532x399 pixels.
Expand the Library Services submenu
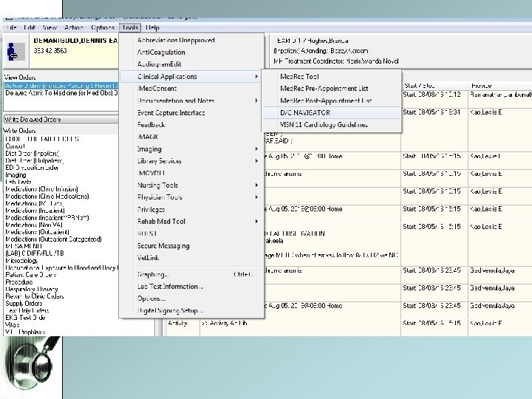[191, 161]
